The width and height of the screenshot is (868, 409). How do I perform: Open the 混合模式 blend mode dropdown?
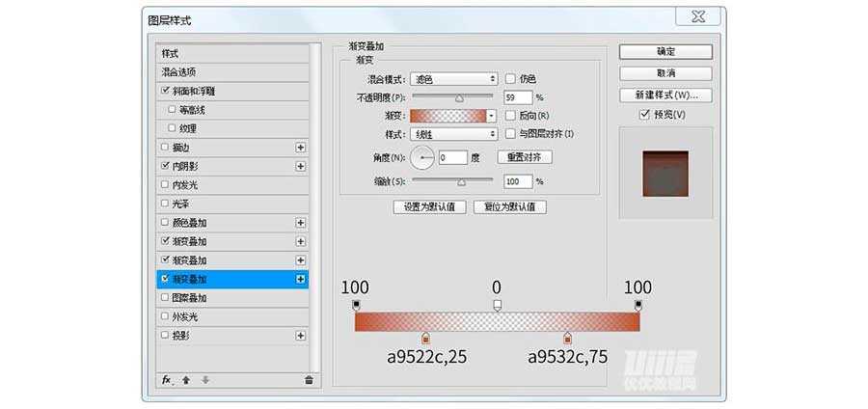[453, 79]
